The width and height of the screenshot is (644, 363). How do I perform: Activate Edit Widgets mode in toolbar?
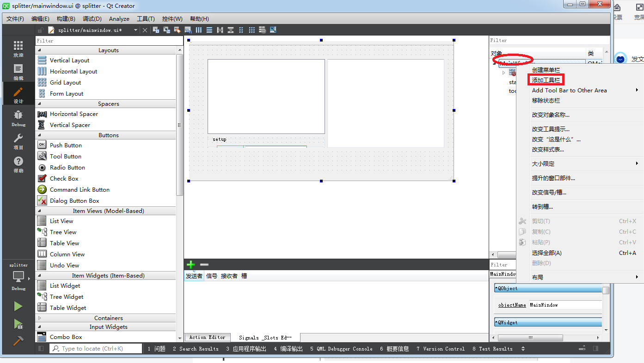point(156,30)
